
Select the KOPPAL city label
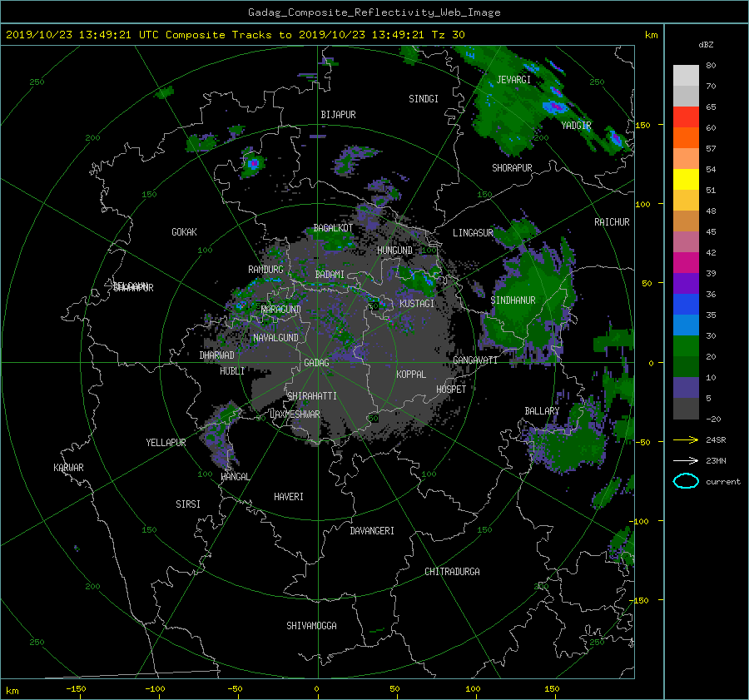411,374
